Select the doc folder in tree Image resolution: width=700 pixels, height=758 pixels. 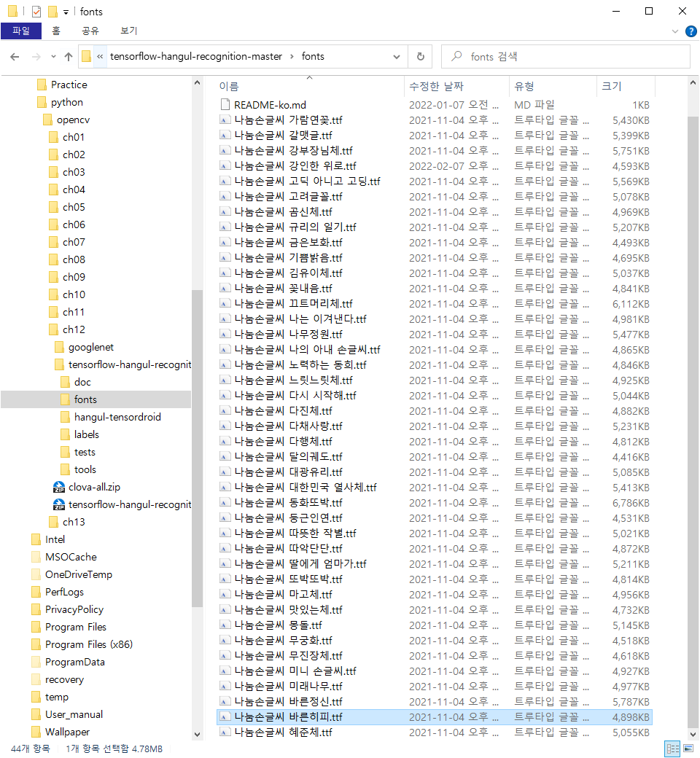(x=82, y=382)
